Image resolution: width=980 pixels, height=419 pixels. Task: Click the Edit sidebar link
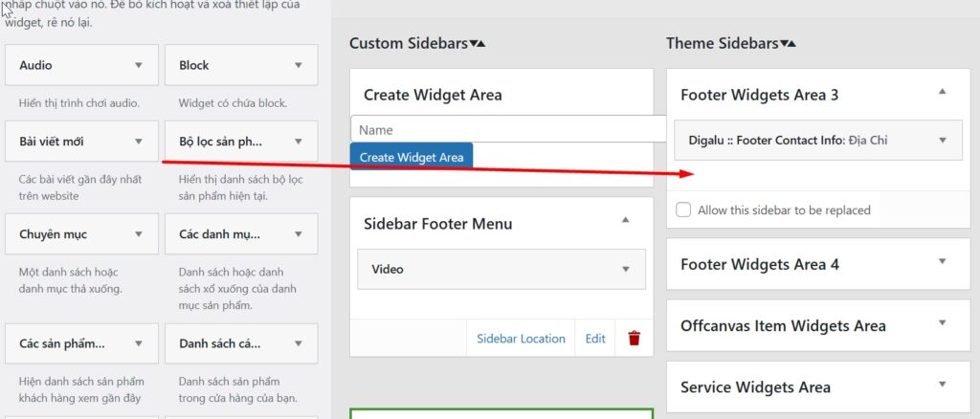click(595, 339)
